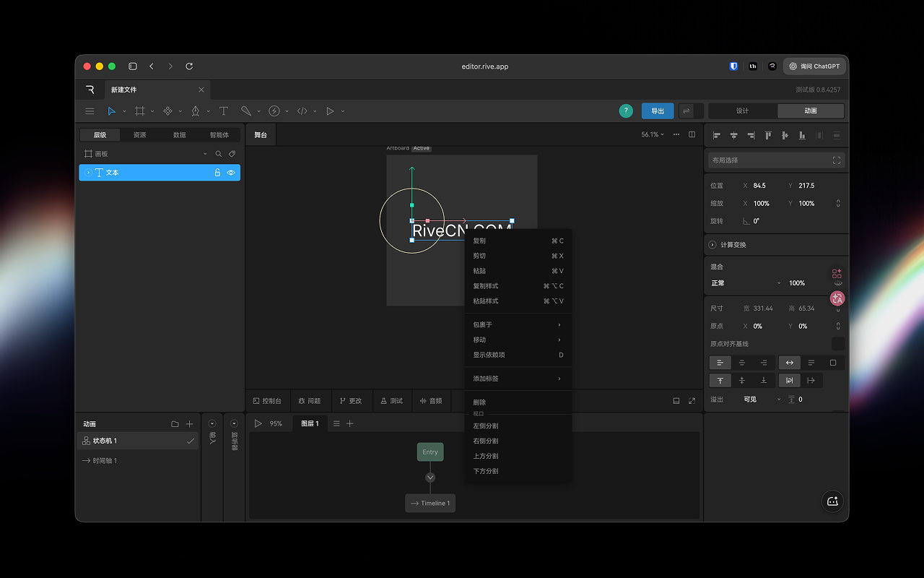924x578 pixels.
Task: Select the Pen tool in the toolbar
Action: 195,111
